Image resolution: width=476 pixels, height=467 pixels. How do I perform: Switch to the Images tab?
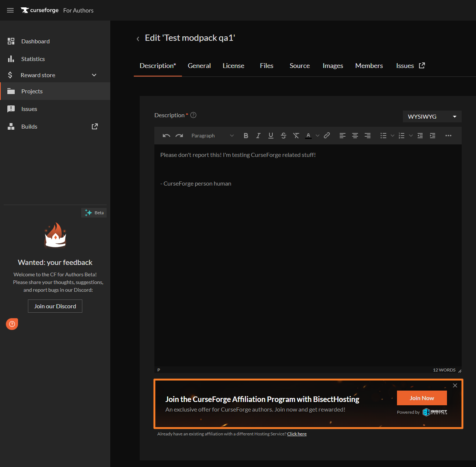tap(333, 66)
